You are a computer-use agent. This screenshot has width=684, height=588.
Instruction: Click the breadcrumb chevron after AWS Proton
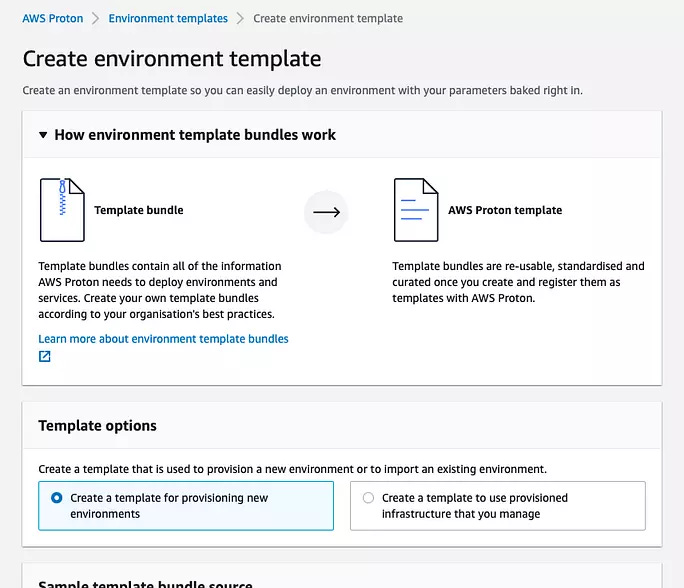[96, 18]
